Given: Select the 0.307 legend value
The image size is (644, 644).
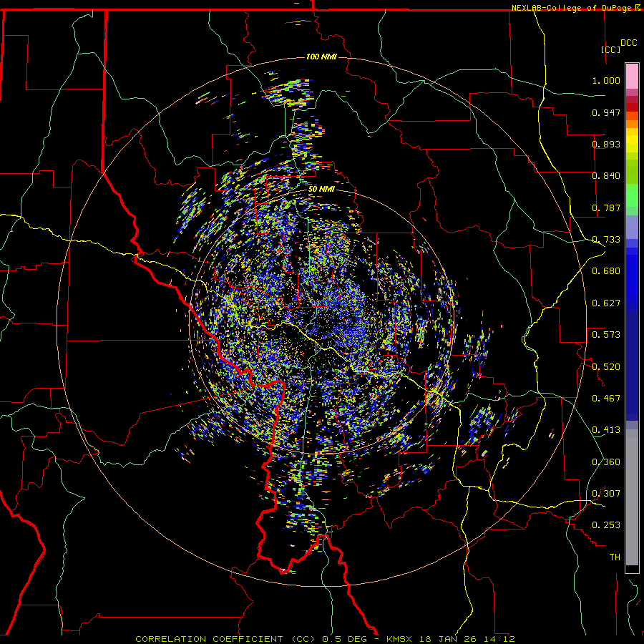Looking at the screenshot, I should coord(606,493).
